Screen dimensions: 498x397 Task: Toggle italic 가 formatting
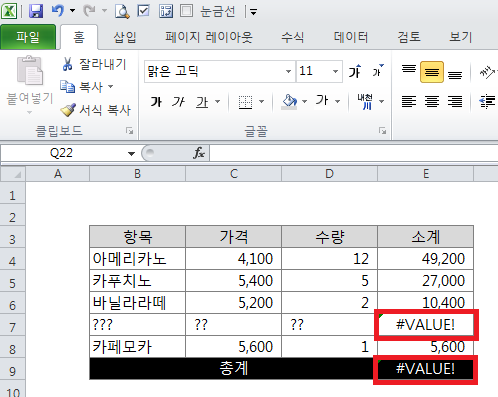click(178, 101)
